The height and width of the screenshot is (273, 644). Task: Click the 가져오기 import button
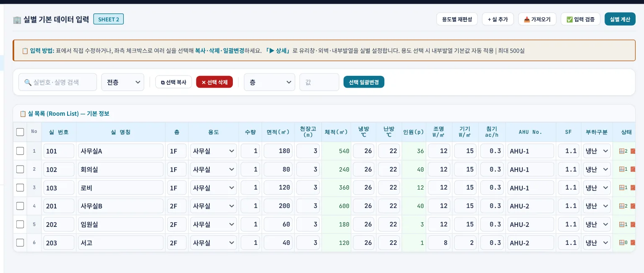[537, 19]
